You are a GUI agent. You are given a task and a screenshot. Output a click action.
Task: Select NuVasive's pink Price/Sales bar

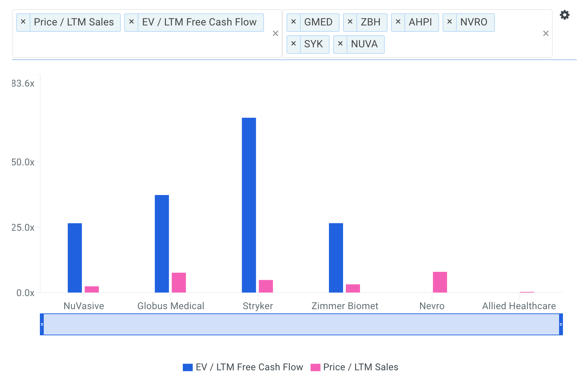pyautogui.click(x=92, y=289)
